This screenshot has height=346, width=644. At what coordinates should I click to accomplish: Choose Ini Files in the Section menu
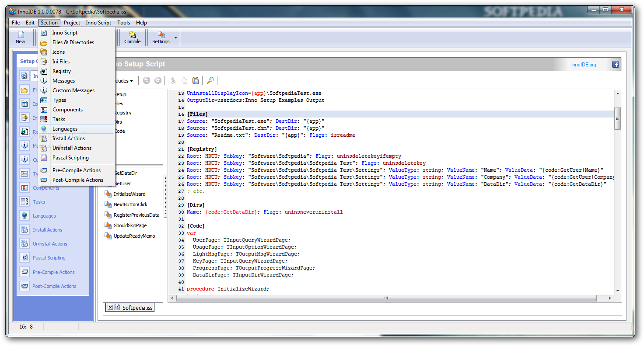tap(77, 62)
